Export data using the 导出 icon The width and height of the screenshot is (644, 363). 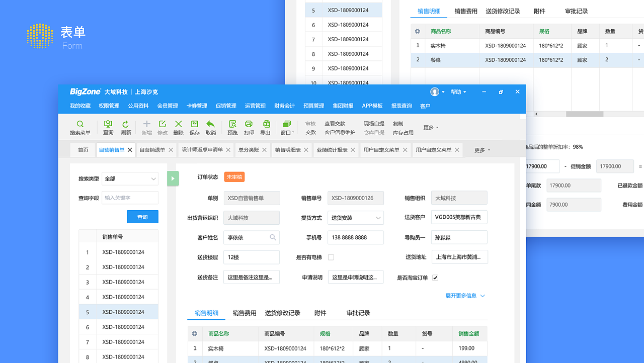coord(266,127)
